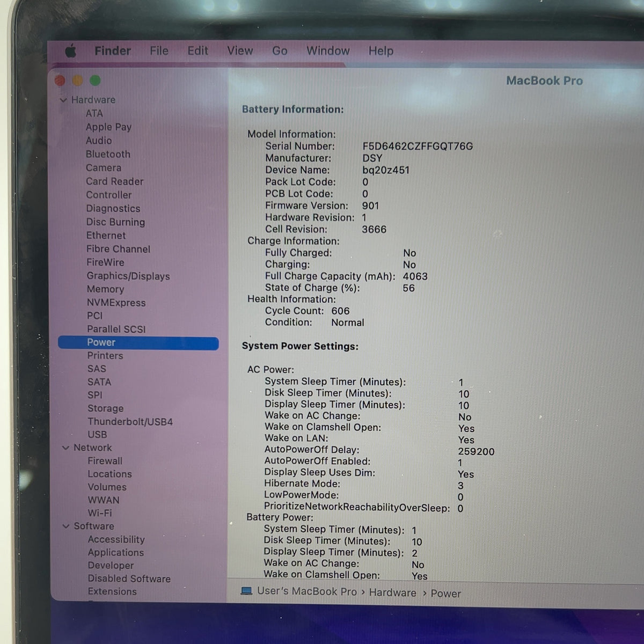Open the Edit menu
644x644 pixels.
[197, 51]
